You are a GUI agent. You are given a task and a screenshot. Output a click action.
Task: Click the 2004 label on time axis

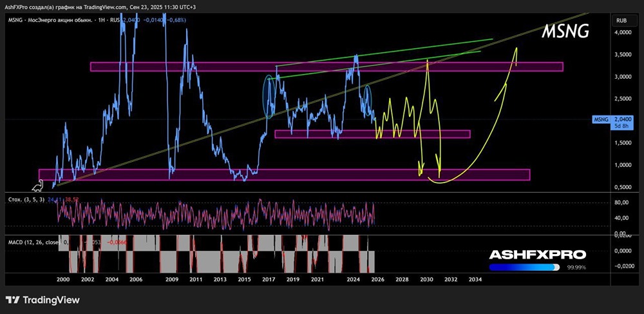pyautogui.click(x=111, y=279)
